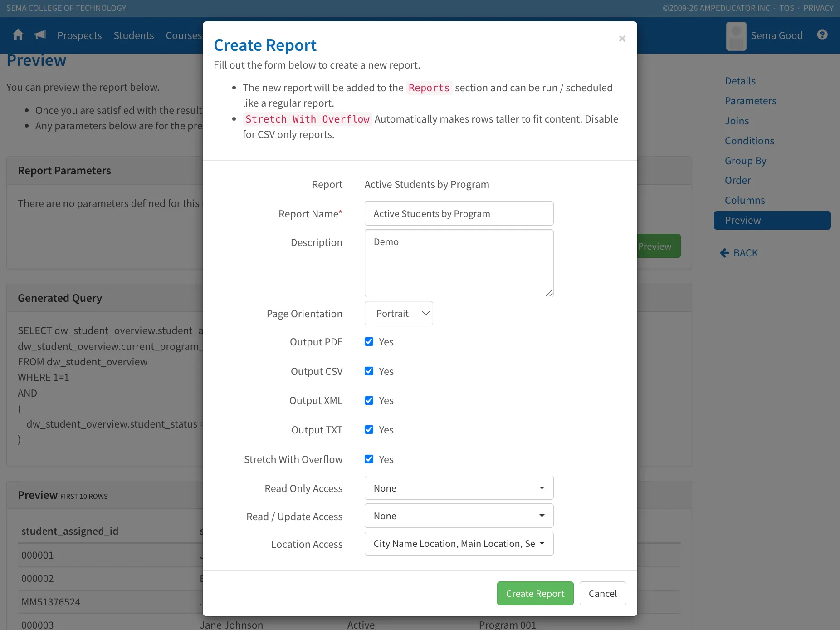Open the Page Orientation dropdown
The height and width of the screenshot is (630, 840).
point(399,314)
